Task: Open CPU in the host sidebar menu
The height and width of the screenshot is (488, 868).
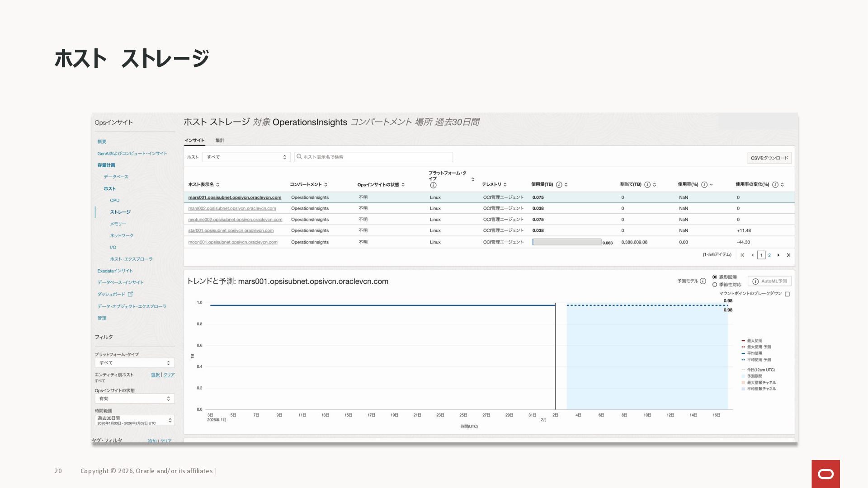Action: (115, 200)
